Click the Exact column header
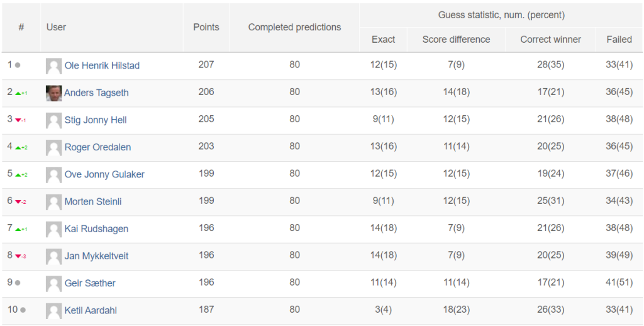644x326 pixels. click(383, 40)
